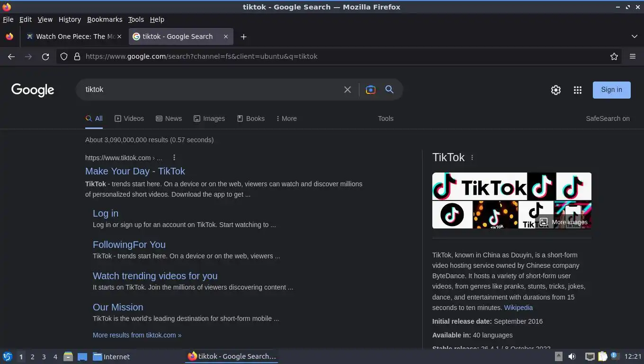Screen dimensions: 644x364
Task: Close the 'Watch One Piece' tab
Action: tap(119, 36)
